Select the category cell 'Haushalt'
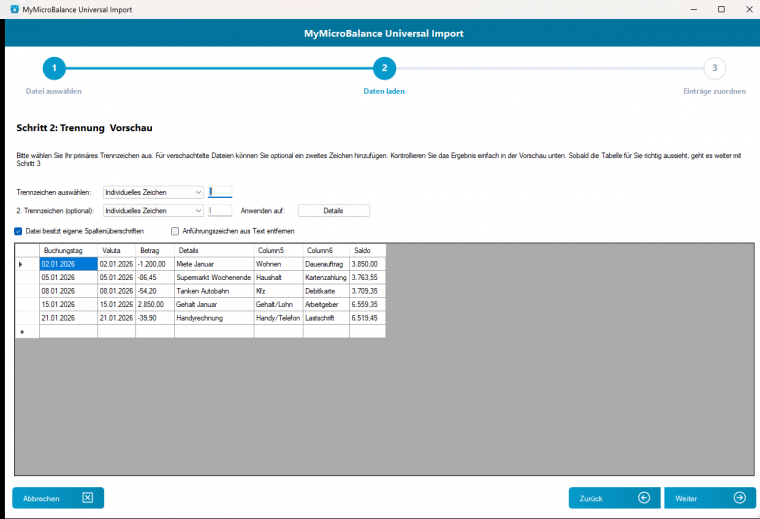Viewport: 760px width, 519px height. [x=278, y=278]
